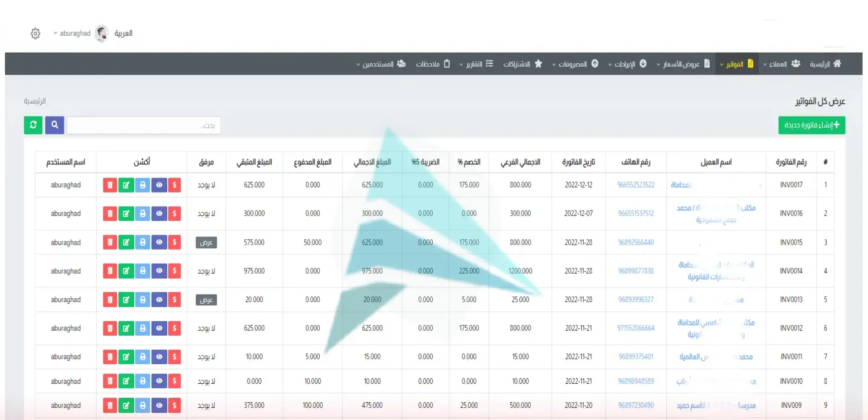Edit invoice INV0016 using green pencil icon
Viewport: 868px width, 420px height.
[126, 214]
